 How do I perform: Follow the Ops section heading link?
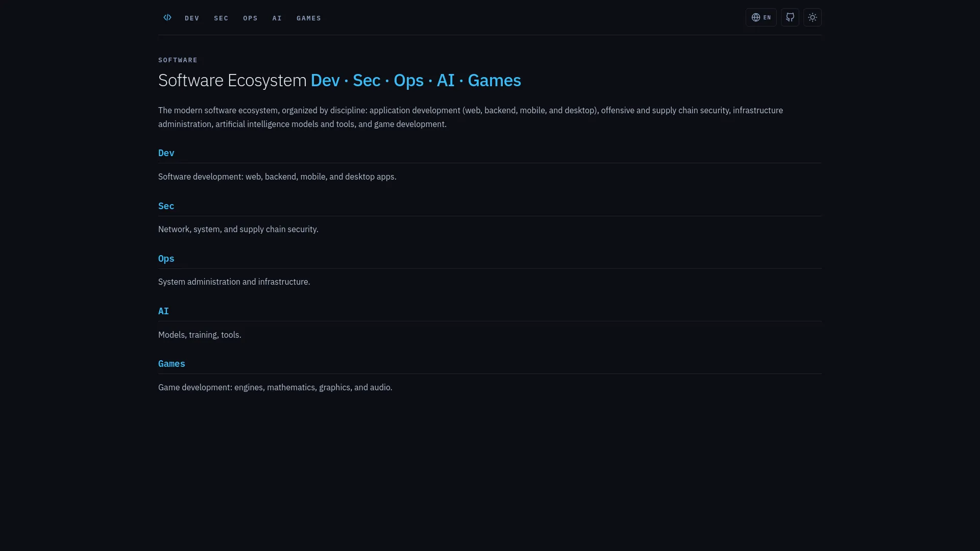pos(166,259)
